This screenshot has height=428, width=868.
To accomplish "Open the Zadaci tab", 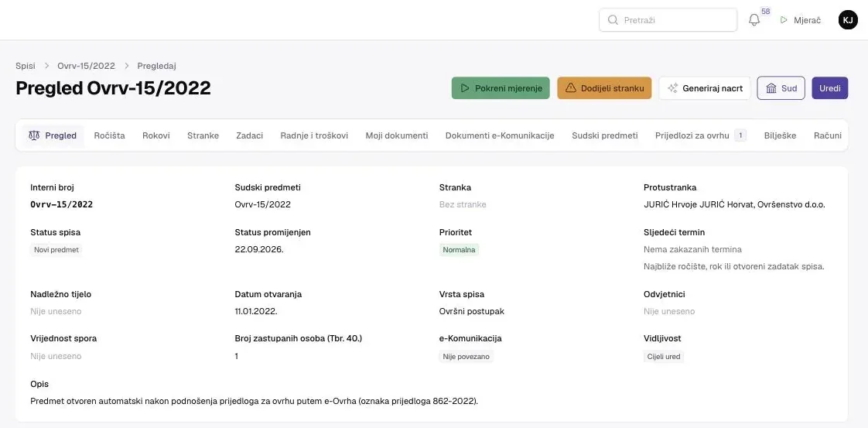I will [x=250, y=135].
